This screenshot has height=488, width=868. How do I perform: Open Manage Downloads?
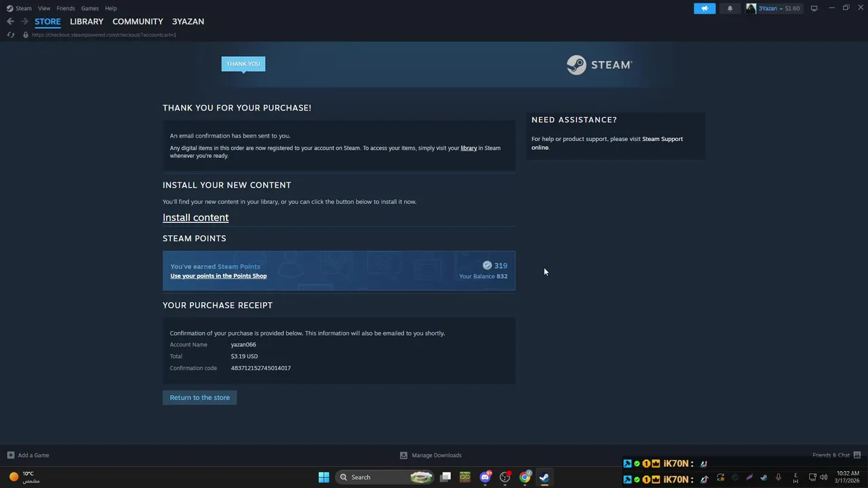click(x=431, y=455)
